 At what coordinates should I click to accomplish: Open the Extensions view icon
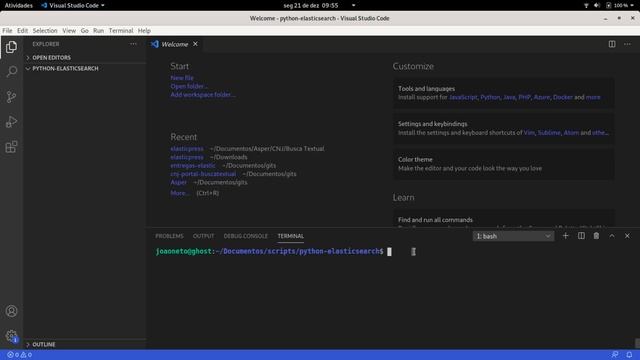click(11, 147)
